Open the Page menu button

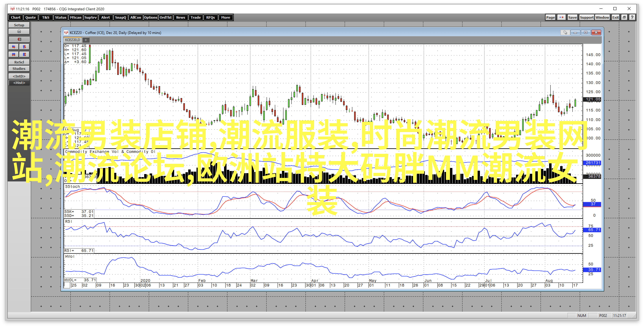(550, 17)
